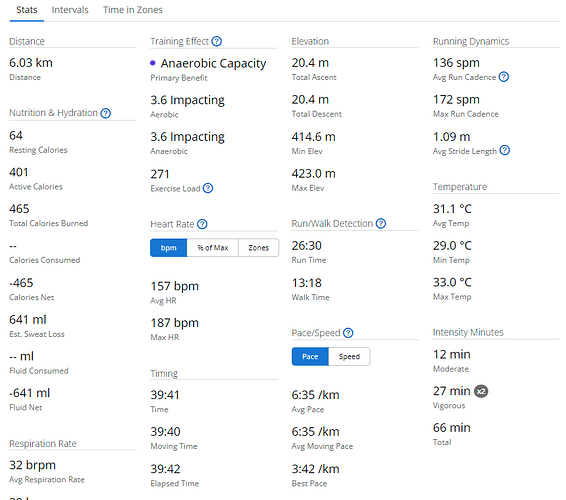
Task: Select the bpm heart rate option
Action: 169,248
